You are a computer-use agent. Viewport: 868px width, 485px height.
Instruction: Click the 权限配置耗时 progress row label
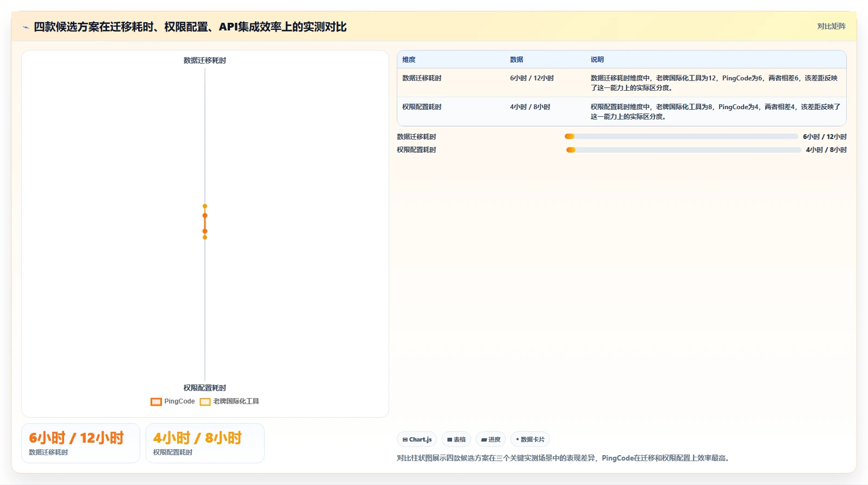[416, 150]
